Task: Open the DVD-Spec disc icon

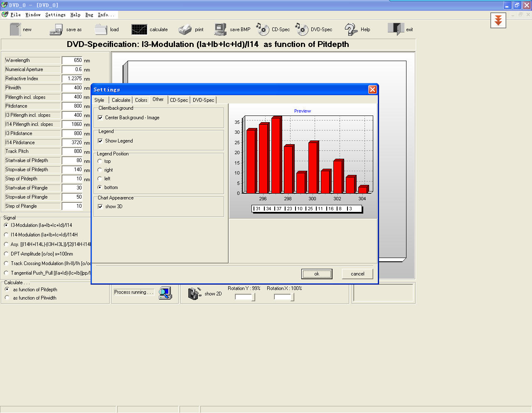Action: [x=302, y=29]
